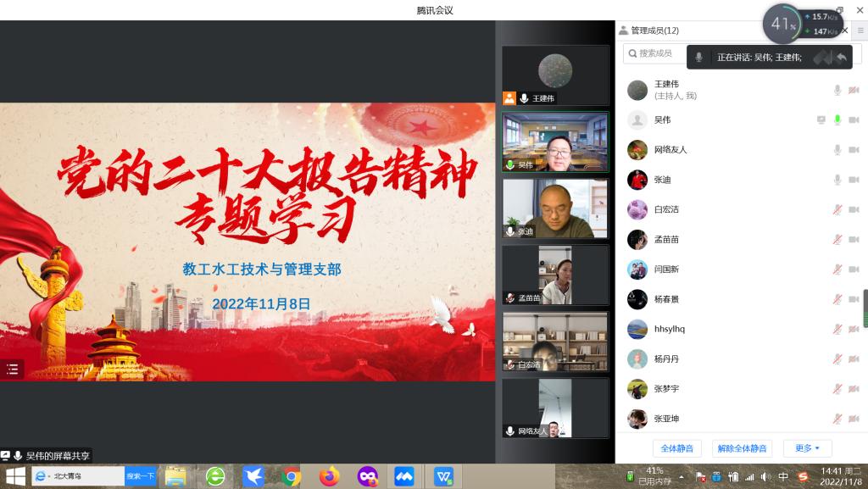This screenshot has width=868, height=489.
Task: Click screen-share icon beside 吴伟
Action: point(821,119)
